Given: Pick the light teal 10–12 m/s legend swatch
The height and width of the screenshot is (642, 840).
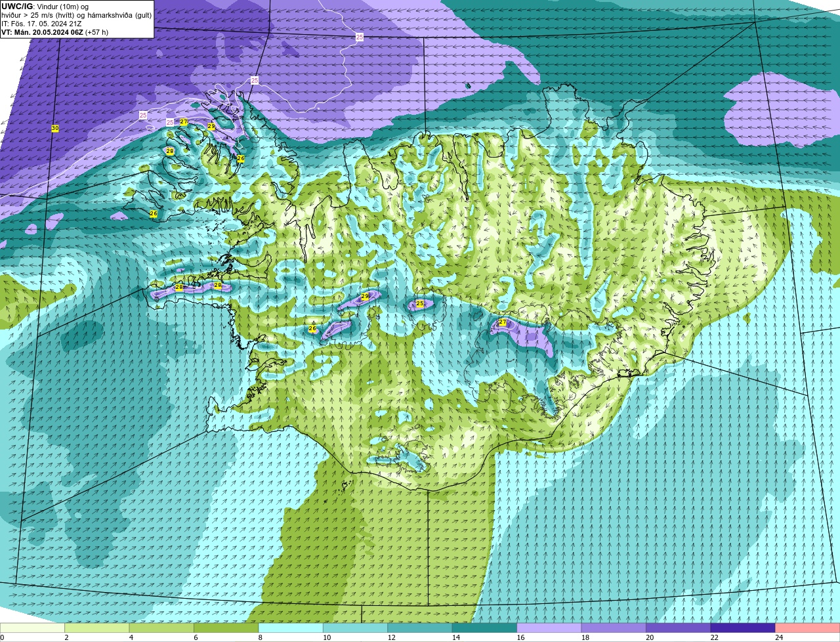Looking at the screenshot, I should click(356, 628).
